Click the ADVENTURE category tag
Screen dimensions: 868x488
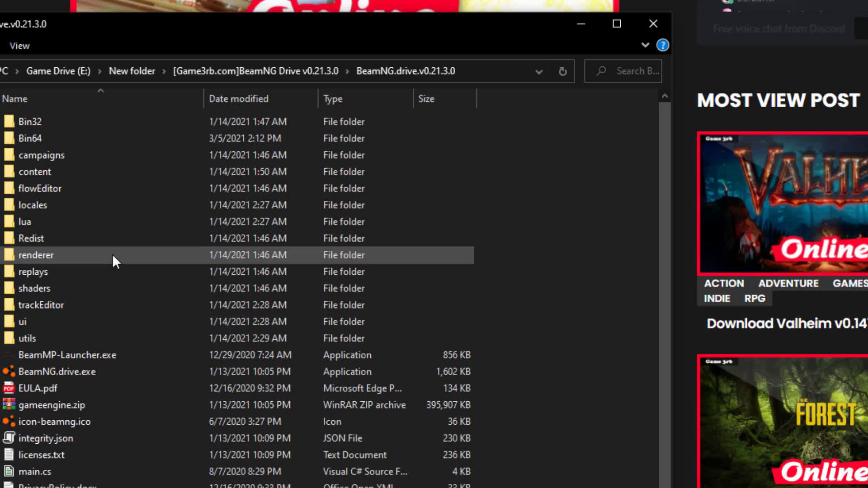788,283
